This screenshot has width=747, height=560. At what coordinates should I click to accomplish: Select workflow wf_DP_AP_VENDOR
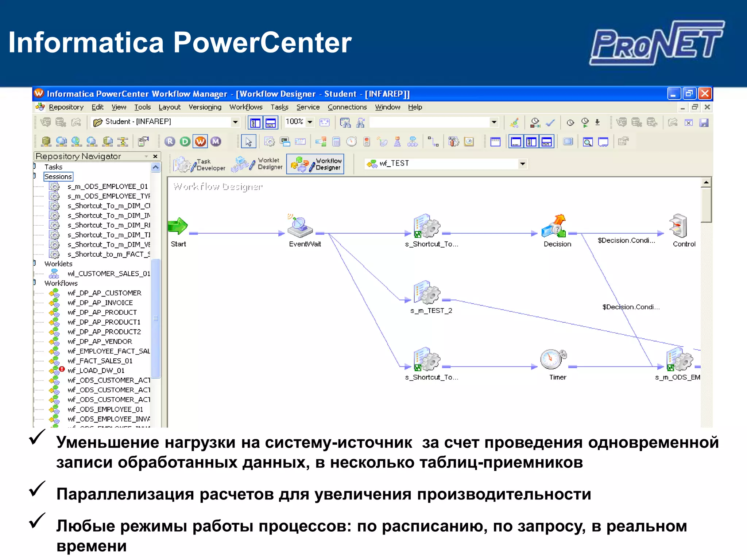tap(100, 341)
